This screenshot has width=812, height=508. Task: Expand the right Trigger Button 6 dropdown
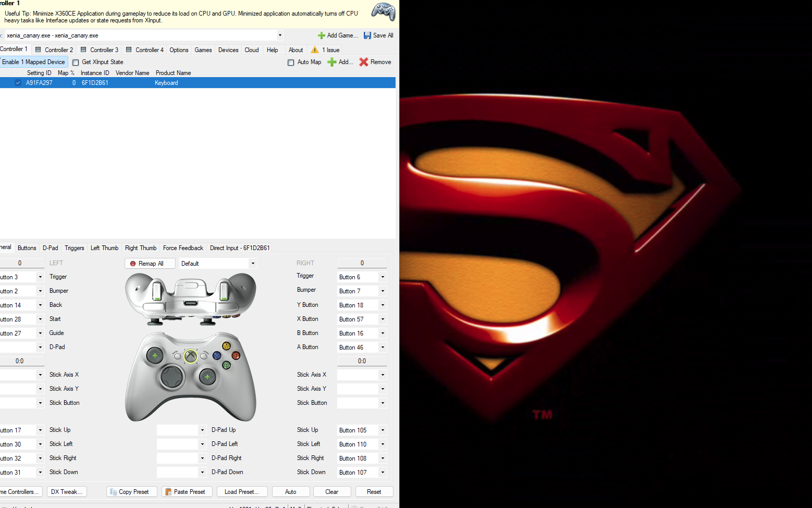click(383, 277)
